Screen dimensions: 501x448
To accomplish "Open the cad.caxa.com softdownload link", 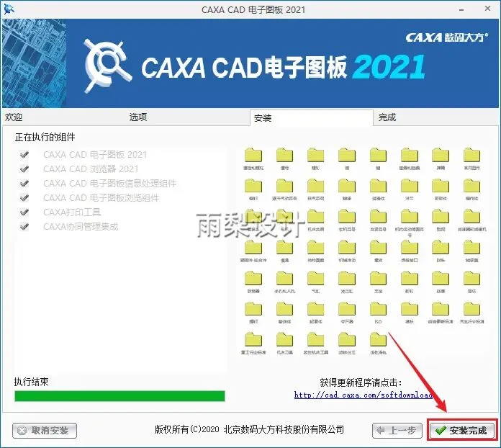I will 363,395.
